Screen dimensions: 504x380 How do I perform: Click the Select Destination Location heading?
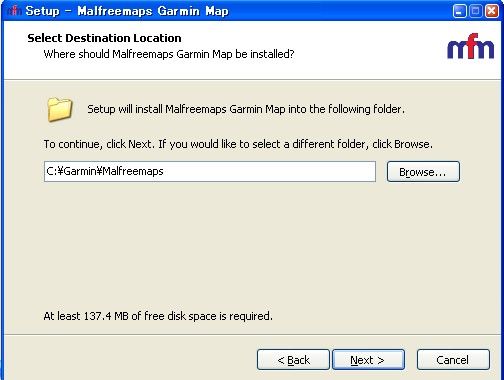[x=104, y=38]
